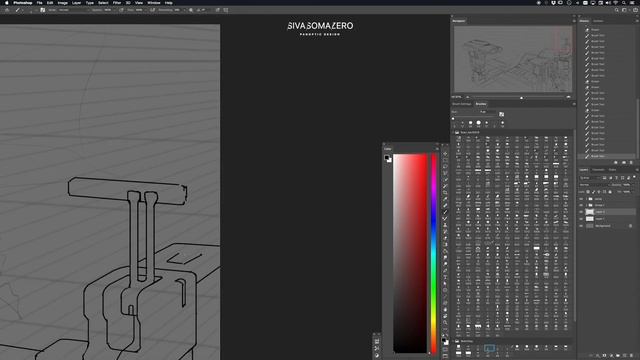The image size is (640, 360).
Task: Click new adjustment layer icon
Action: coord(611,356)
